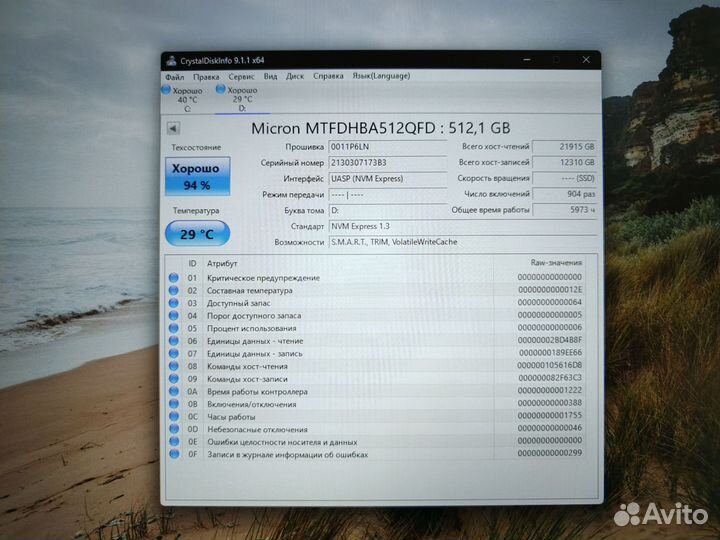Click the Стандарт field NVM Express 1.3

[463, 226]
